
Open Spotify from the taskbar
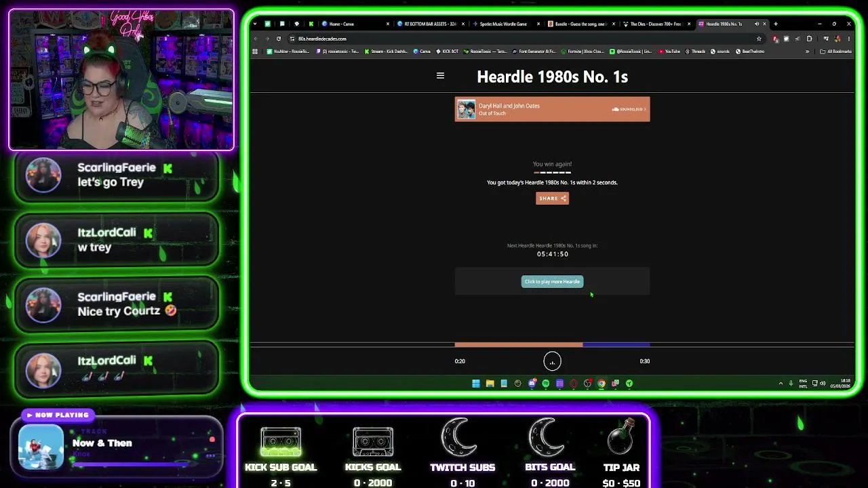click(546, 384)
